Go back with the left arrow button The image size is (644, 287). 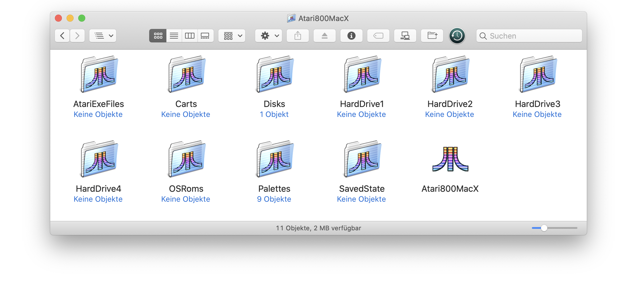[x=62, y=36]
